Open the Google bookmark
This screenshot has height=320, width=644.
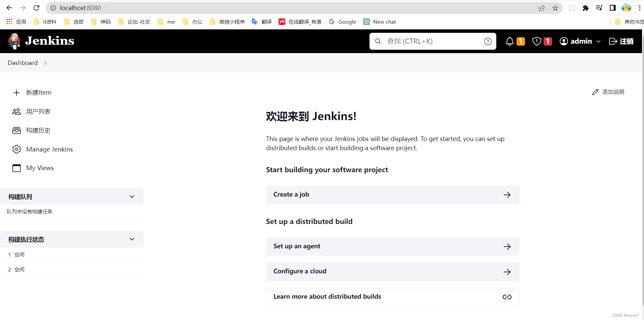point(343,22)
